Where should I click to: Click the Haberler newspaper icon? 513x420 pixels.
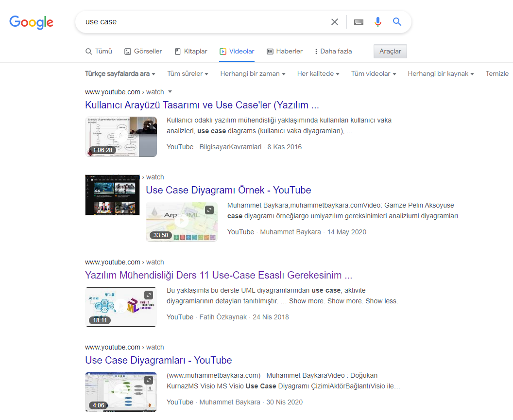click(270, 52)
